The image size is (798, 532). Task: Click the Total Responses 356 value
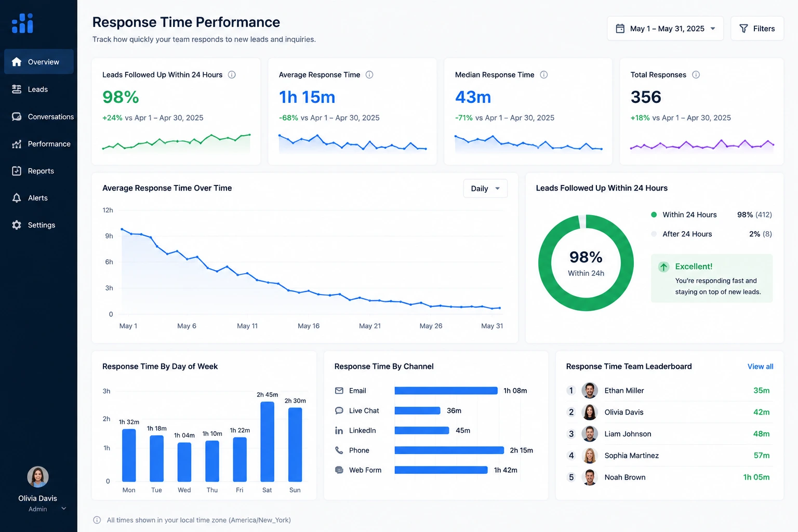click(x=646, y=97)
